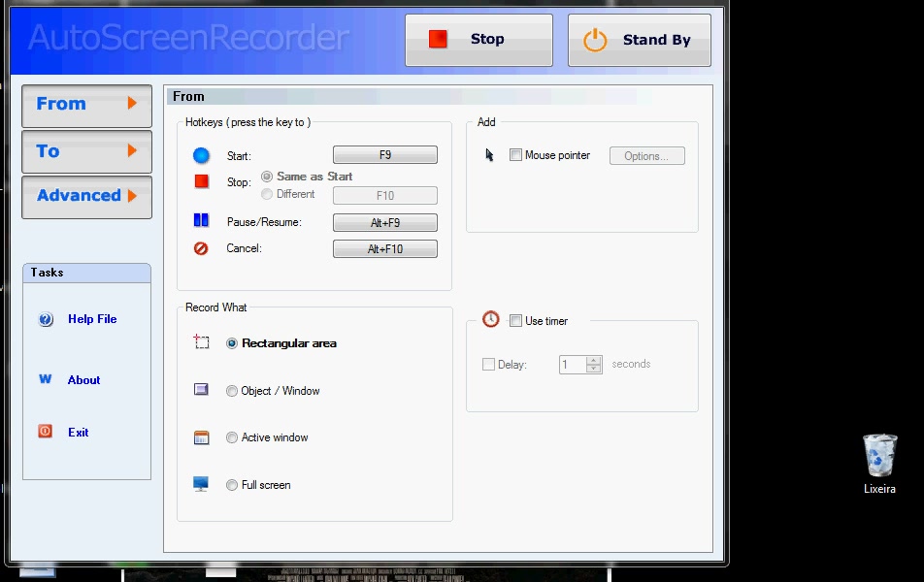Screen dimensions: 924x582
Task: Open the Help File link
Action: click(x=92, y=319)
